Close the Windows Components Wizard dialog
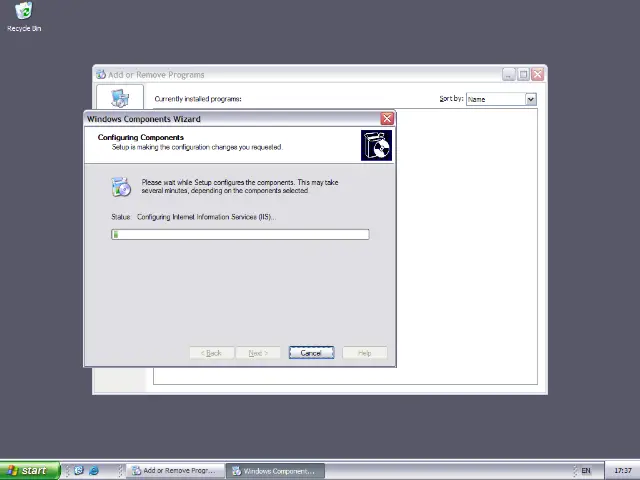 click(x=387, y=119)
